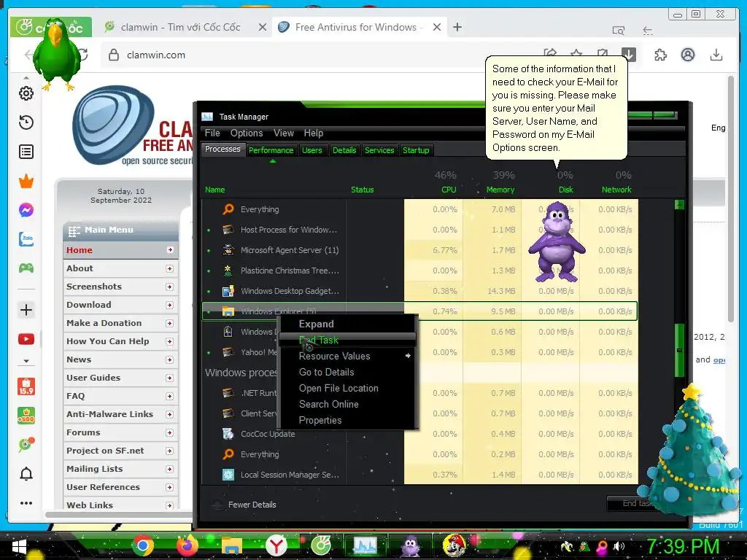This screenshot has height=560, width=747.
Task: Choose Expand in the context menu
Action: point(347,324)
